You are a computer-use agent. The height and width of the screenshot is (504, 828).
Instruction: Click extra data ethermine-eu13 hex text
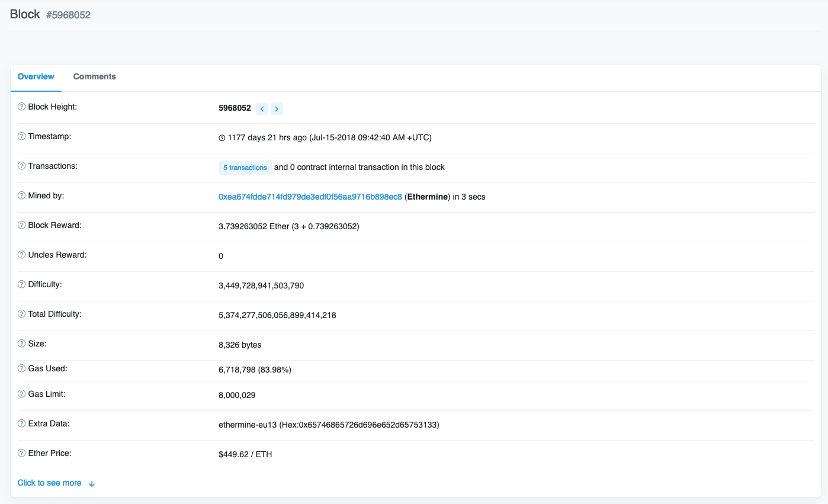click(x=329, y=425)
